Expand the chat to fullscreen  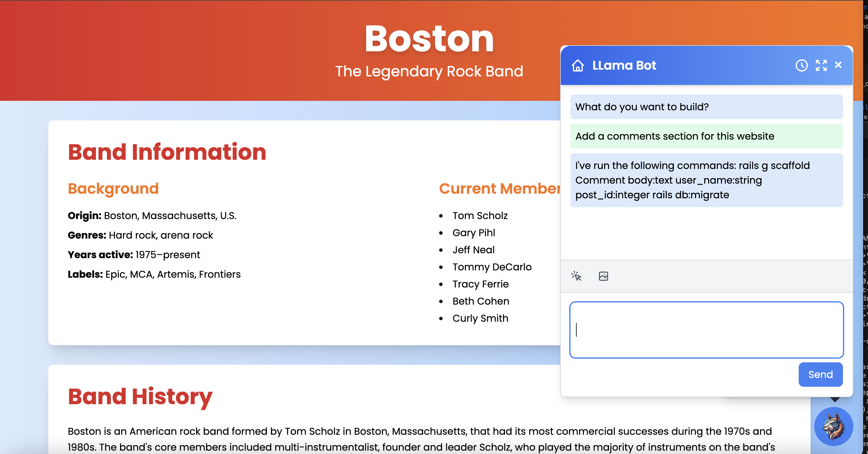[821, 65]
